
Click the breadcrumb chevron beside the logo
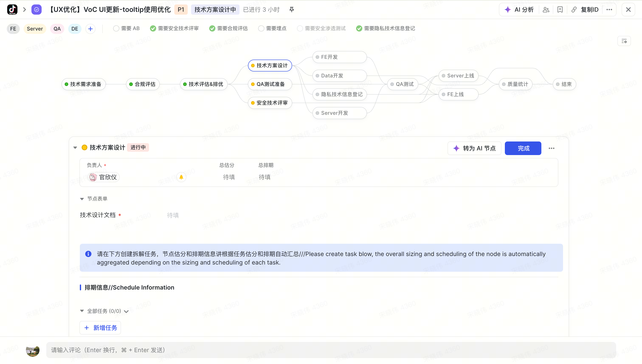point(24,10)
